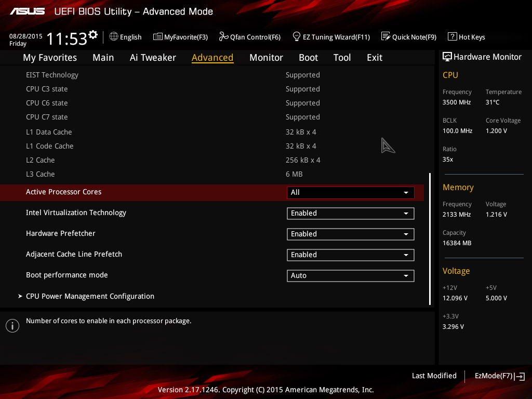Click the globe language icon
The width and height of the screenshot is (532, 399).
coord(114,36)
